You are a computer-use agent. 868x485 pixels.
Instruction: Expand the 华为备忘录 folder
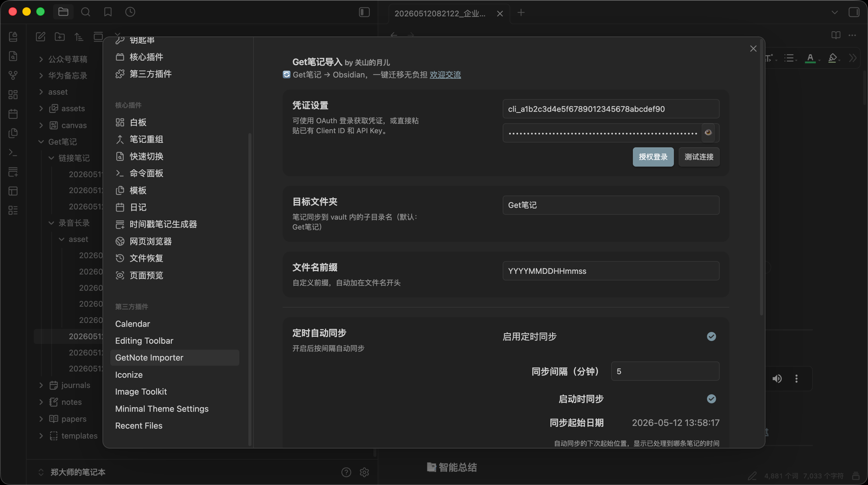click(x=41, y=75)
